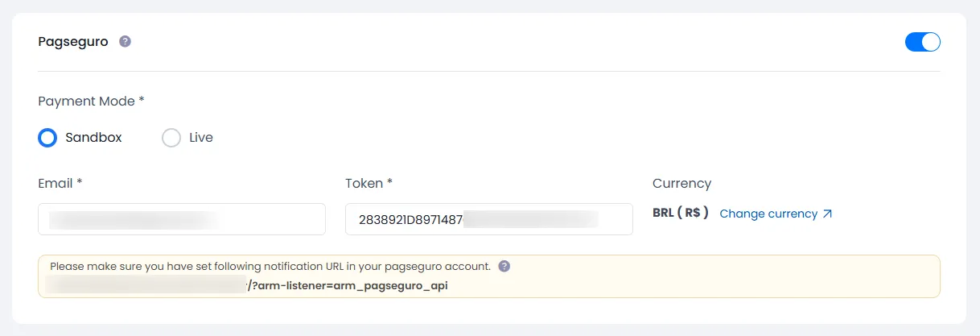980x336 pixels.
Task: Click the Pagseguro section heading
Action: 73,42
